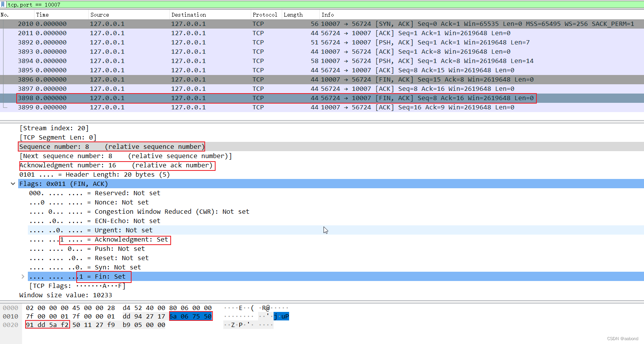Expand the Fin: Set tree node
Viewport: 644px width, 344px height.
tap(23, 277)
